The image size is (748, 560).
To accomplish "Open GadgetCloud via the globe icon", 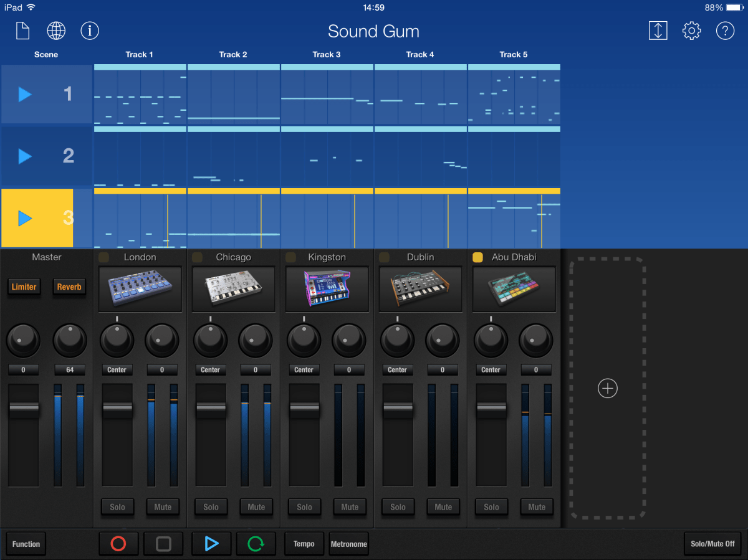I will 55,31.
